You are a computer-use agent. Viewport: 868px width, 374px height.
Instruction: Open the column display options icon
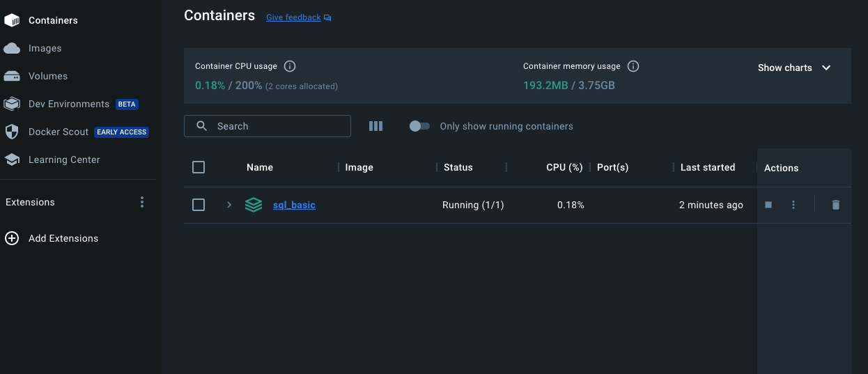376,126
